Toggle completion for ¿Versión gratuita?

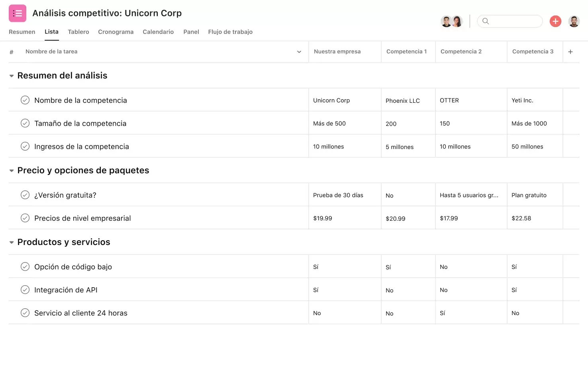point(25,195)
